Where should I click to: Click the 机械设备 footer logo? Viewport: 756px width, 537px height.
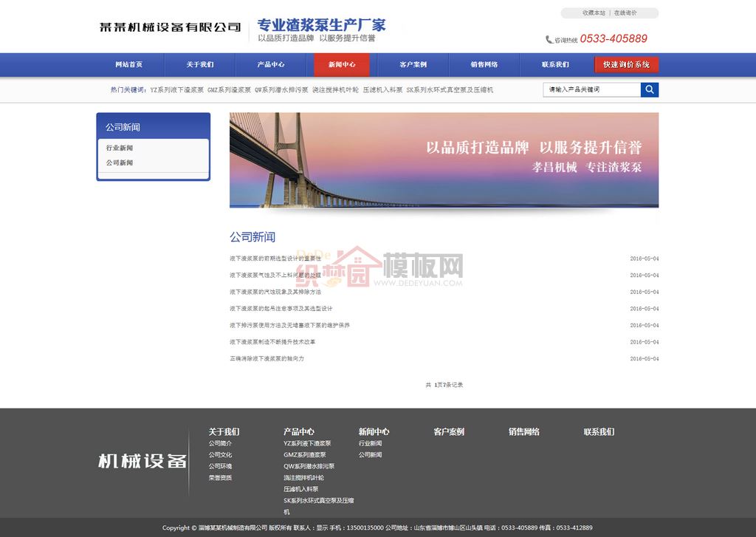(142, 461)
